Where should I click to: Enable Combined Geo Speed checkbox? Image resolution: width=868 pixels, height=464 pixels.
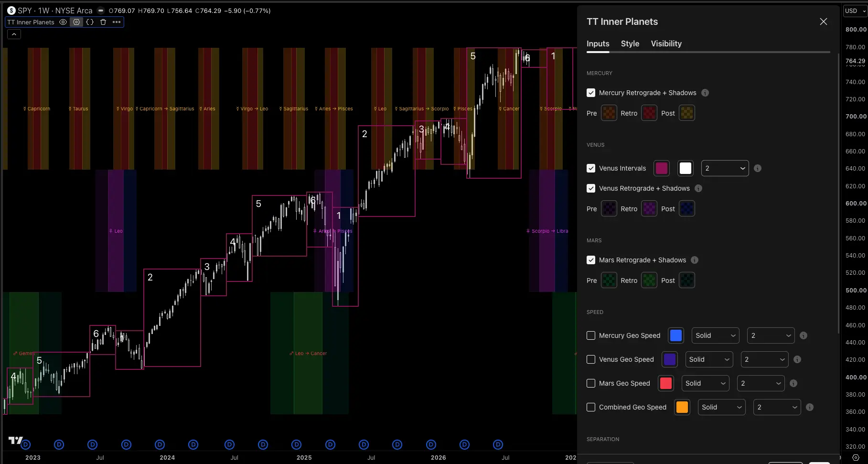pyautogui.click(x=591, y=407)
